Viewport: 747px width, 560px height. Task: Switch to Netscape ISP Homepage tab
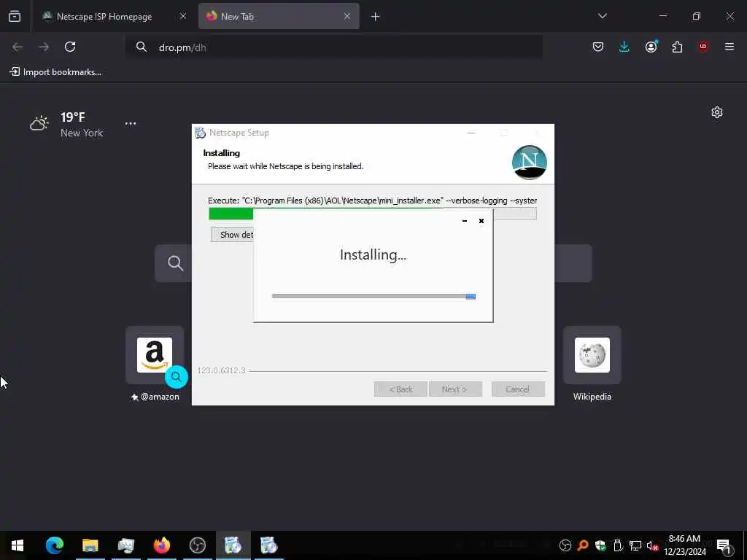(x=104, y=16)
